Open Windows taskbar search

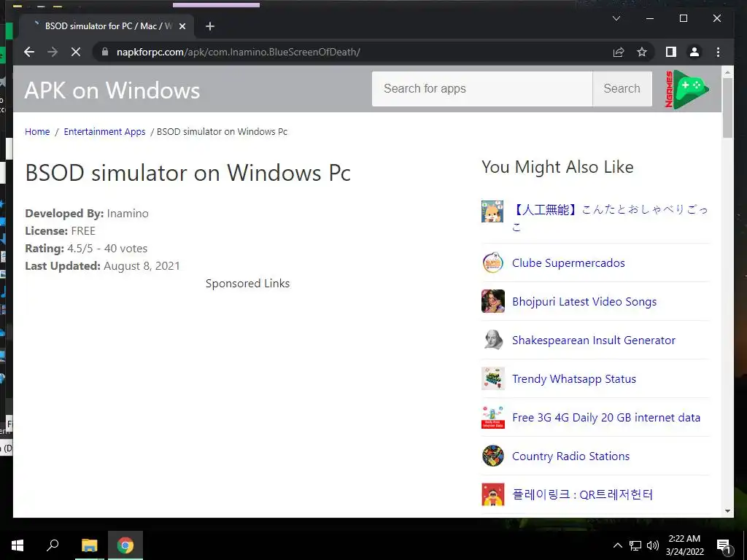pos(53,545)
